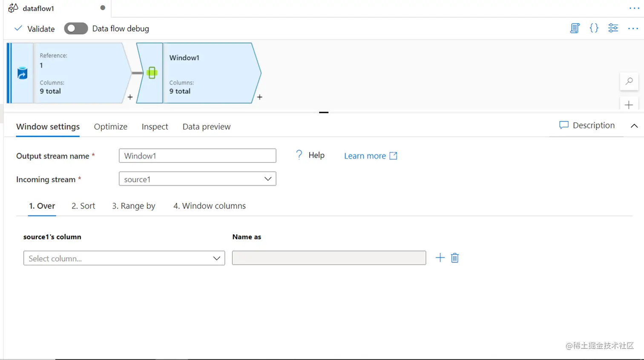This screenshot has height=360, width=644.
Task: Open the Description button
Action: 587,125
